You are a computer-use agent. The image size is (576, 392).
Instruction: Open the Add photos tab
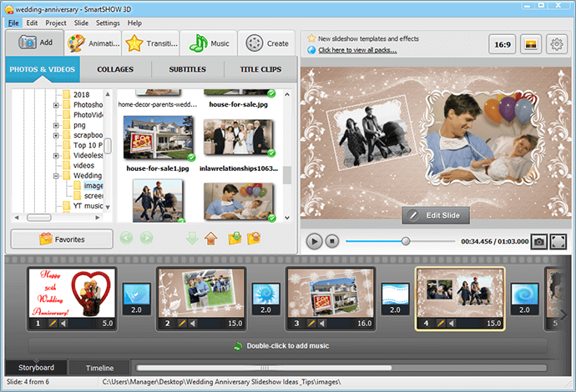coord(35,43)
